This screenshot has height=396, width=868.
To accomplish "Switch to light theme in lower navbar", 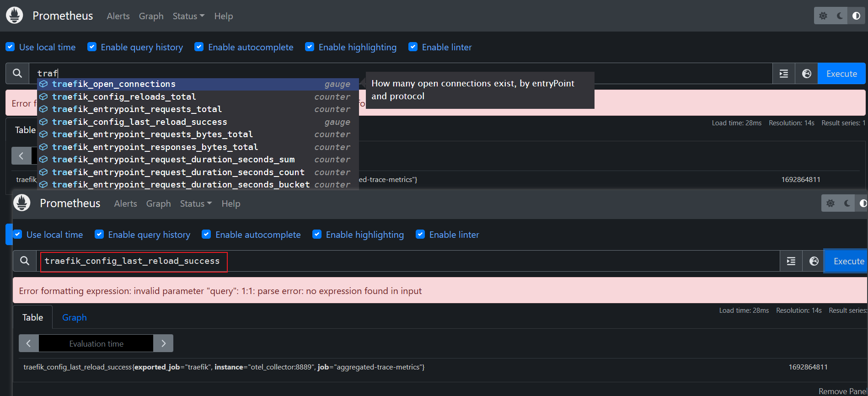I will click(830, 203).
